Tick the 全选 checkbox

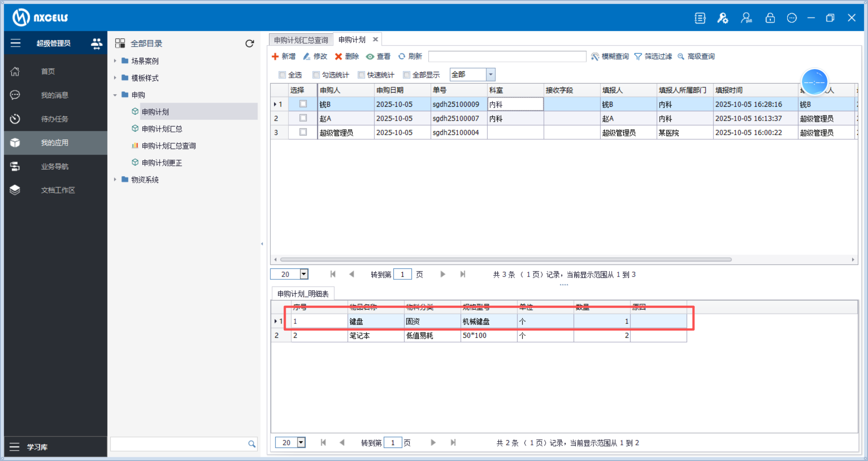pyautogui.click(x=283, y=75)
